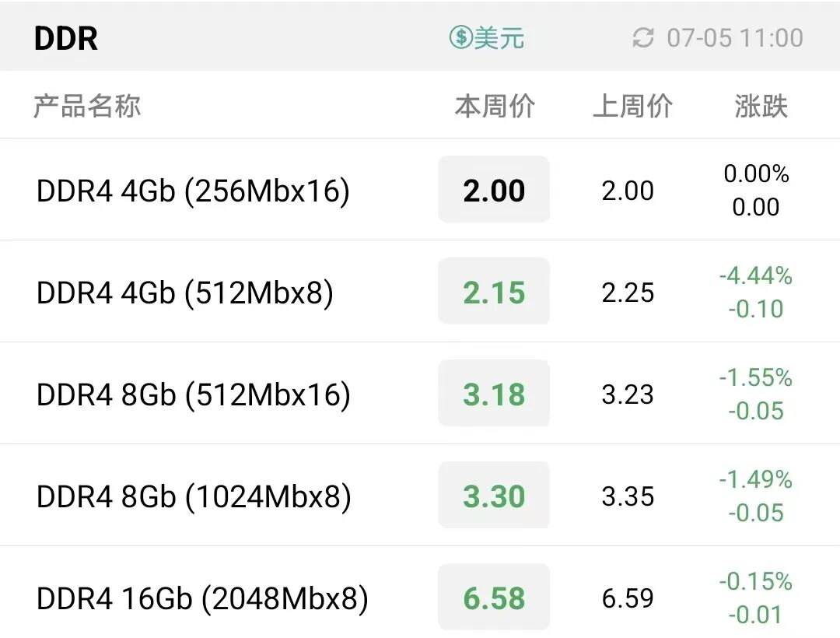Switch currency via 美元 label
The image size is (840, 638).
pyautogui.click(x=499, y=37)
